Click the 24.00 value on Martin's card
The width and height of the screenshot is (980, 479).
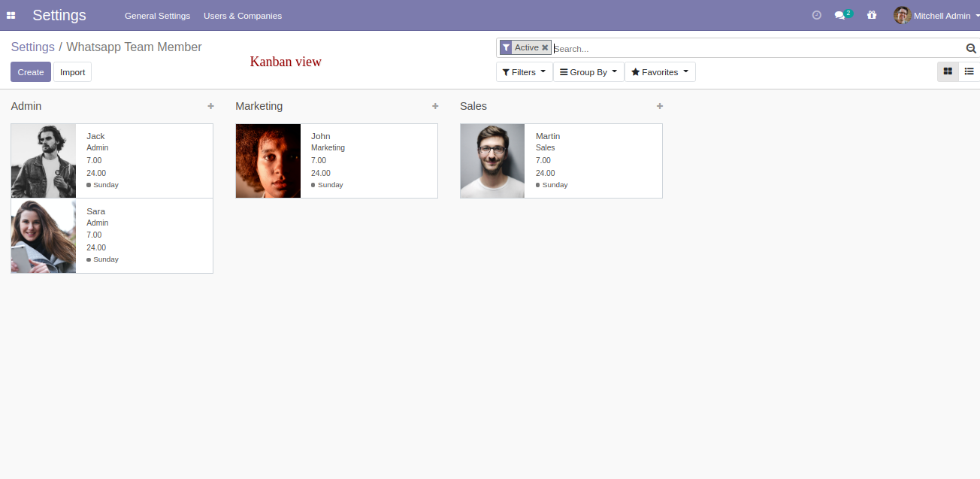point(546,173)
